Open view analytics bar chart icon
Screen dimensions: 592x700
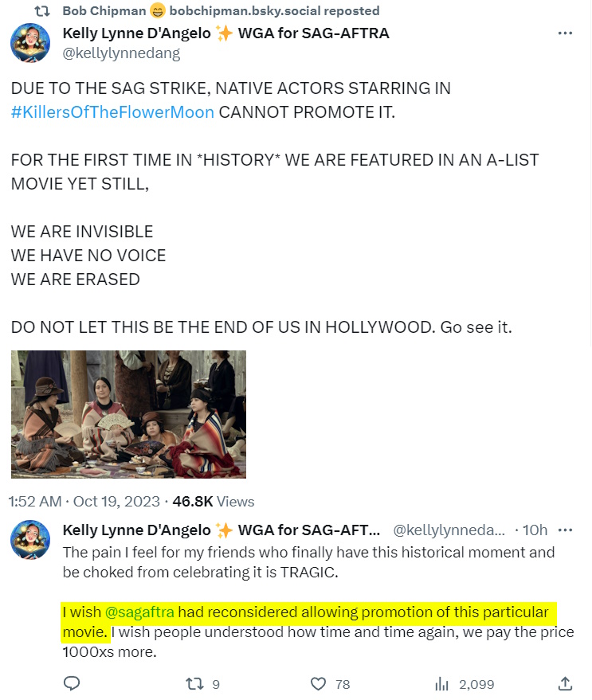click(x=441, y=683)
